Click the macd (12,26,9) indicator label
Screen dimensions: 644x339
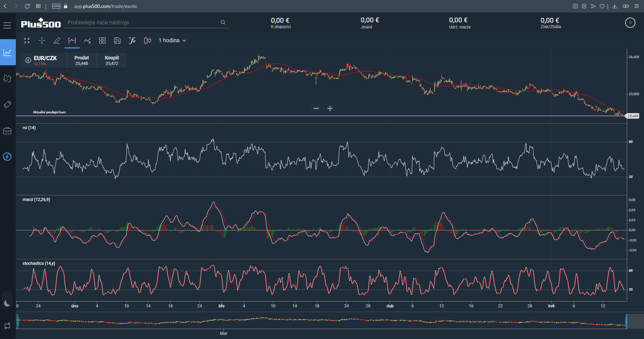click(36, 200)
